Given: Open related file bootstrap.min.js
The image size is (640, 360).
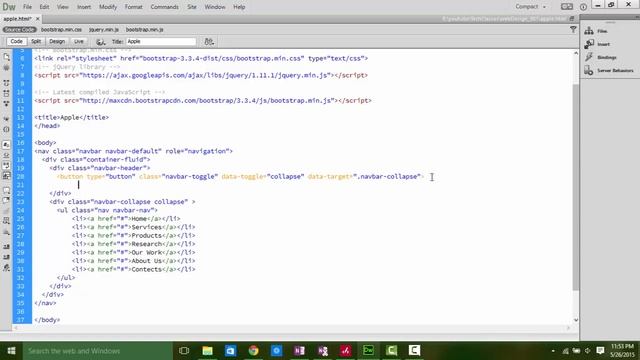Looking at the screenshot, I should 144,30.
